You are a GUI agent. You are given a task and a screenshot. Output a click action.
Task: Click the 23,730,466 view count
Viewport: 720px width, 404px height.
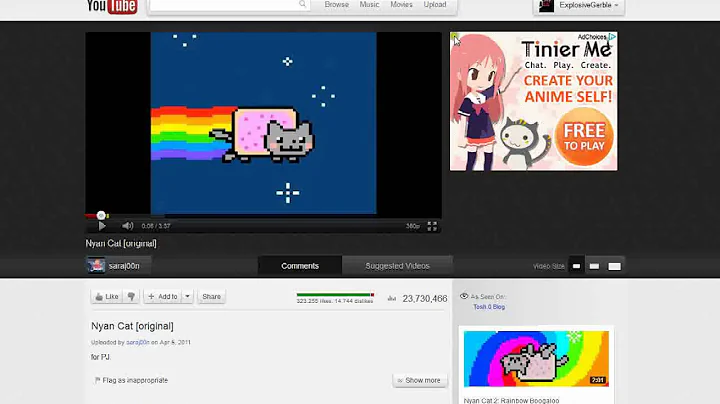pyautogui.click(x=425, y=298)
